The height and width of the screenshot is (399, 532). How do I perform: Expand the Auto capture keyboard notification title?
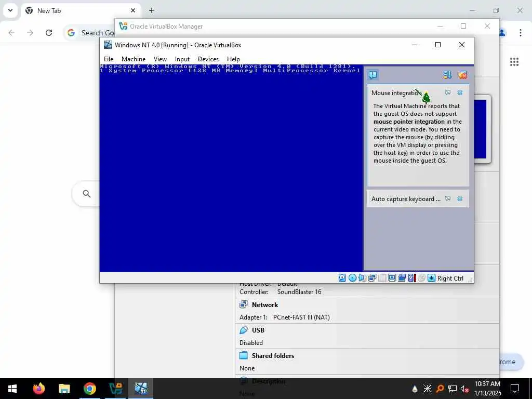[x=406, y=199]
